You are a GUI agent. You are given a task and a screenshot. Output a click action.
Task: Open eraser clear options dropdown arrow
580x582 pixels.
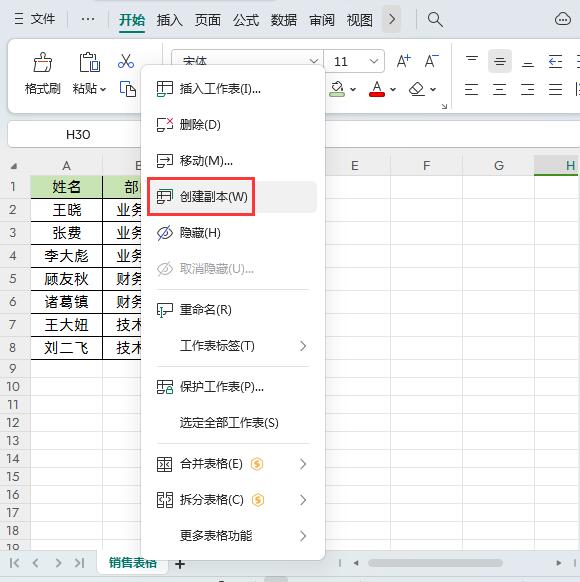click(433, 89)
